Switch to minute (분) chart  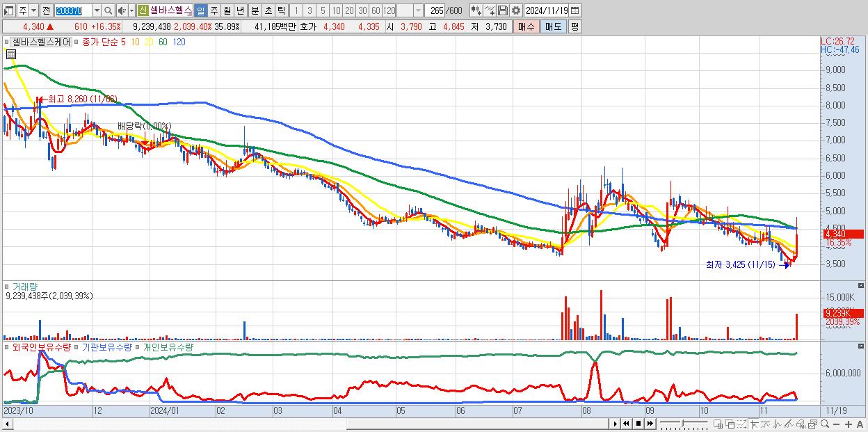[255, 10]
